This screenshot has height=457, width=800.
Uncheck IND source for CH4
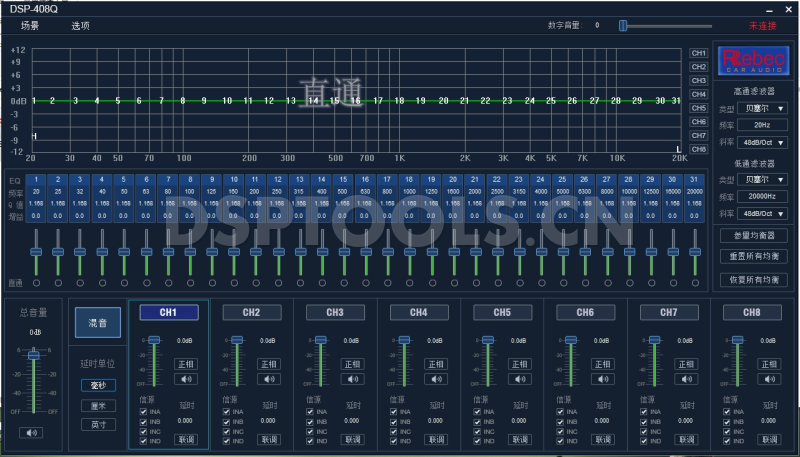point(393,441)
